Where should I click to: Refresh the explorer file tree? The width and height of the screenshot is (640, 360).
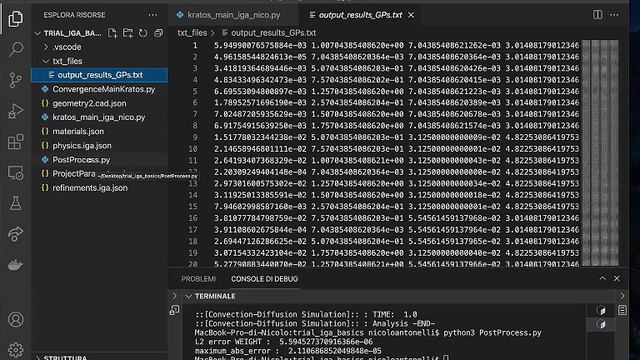pyautogui.click(x=143, y=33)
